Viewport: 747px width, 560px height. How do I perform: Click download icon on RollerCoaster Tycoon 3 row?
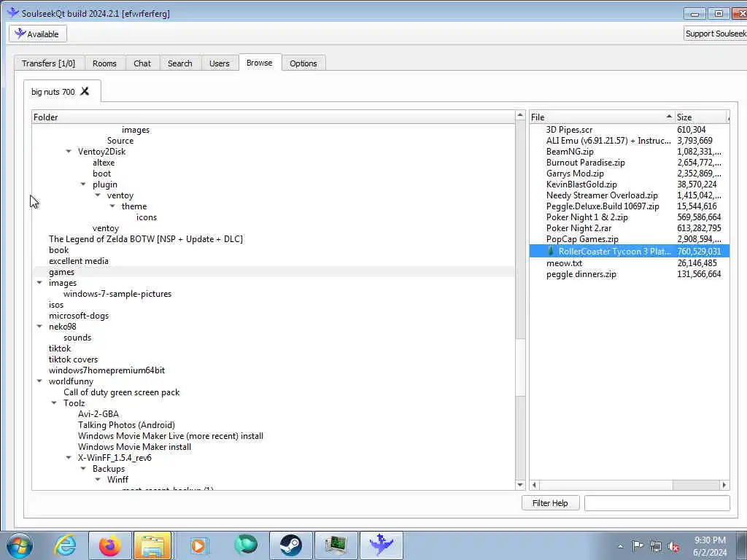click(x=551, y=251)
